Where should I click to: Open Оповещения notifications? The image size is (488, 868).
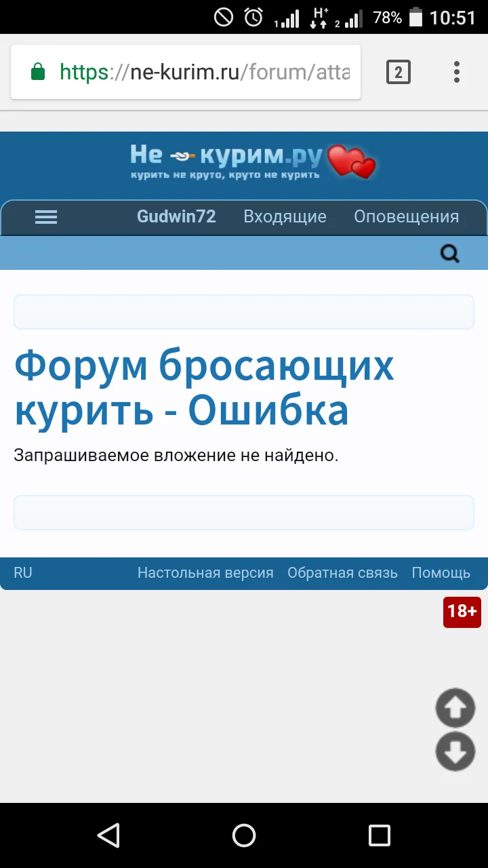point(407,217)
